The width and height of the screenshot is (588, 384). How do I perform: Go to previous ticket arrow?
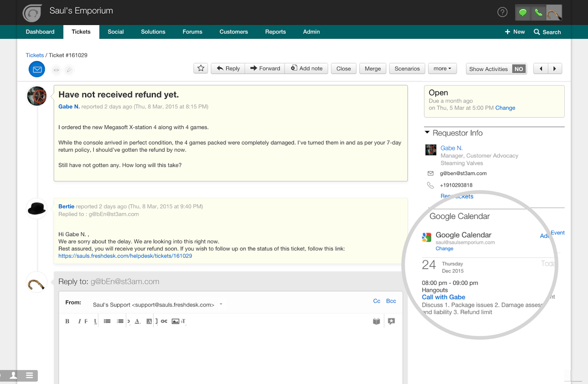[541, 69]
